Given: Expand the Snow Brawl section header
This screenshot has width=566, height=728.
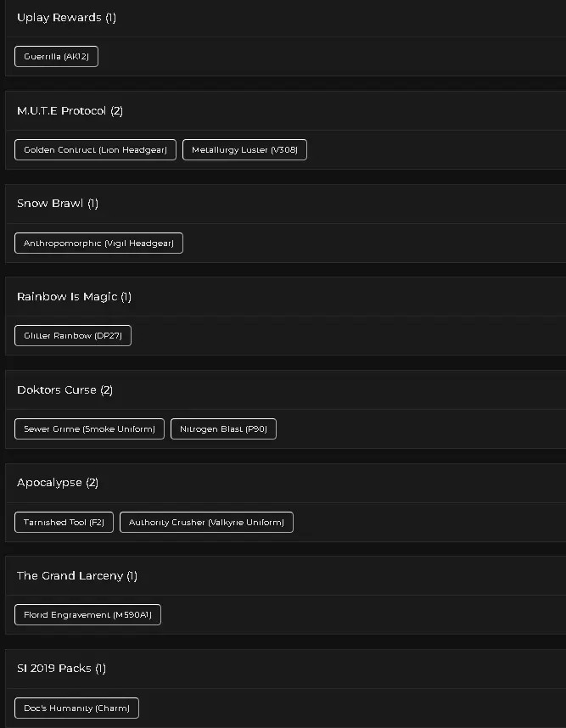Looking at the screenshot, I should coord(58,204).
